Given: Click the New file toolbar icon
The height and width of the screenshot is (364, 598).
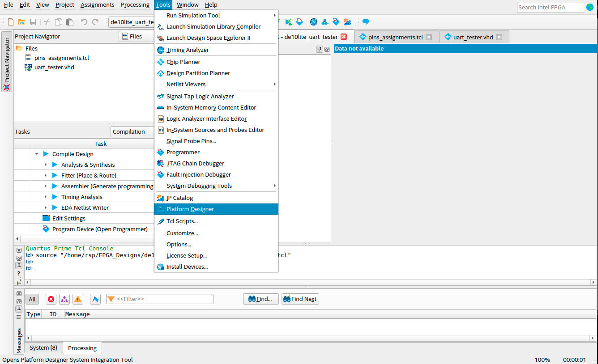Looking at the screenshot, I should point(11,22).
